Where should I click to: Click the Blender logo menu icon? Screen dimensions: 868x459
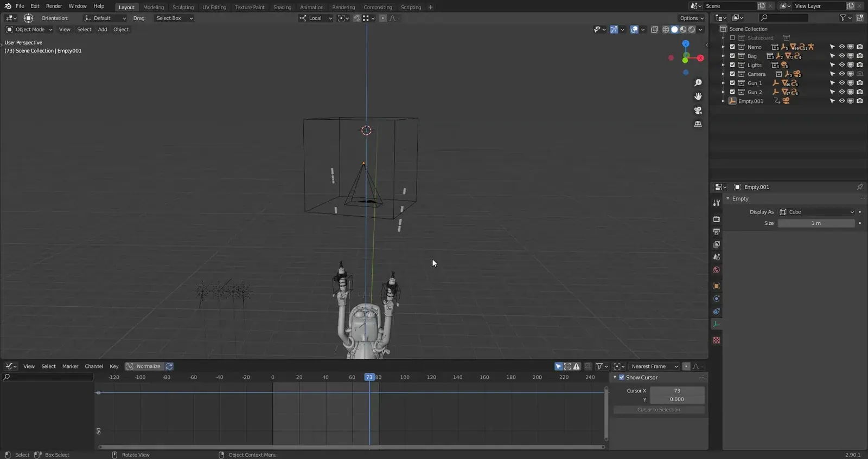[8, 6]
